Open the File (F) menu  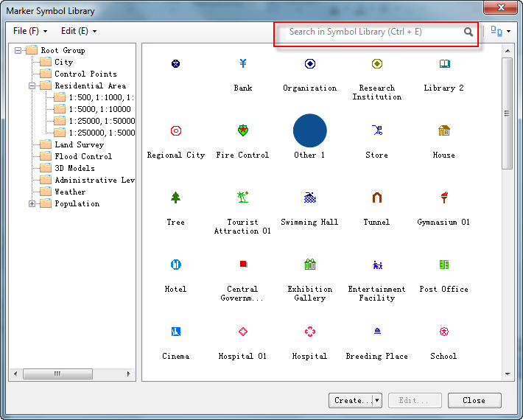coord(30,31)
